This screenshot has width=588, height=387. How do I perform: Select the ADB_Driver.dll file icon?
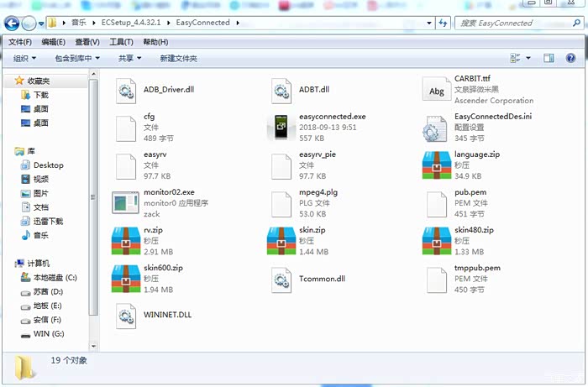tap(125, 89)
